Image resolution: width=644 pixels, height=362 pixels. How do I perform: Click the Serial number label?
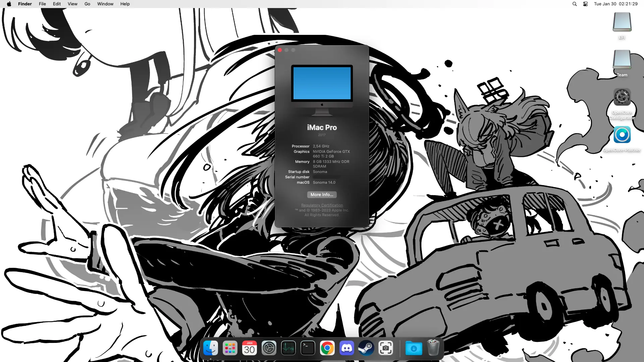(297, 177)
